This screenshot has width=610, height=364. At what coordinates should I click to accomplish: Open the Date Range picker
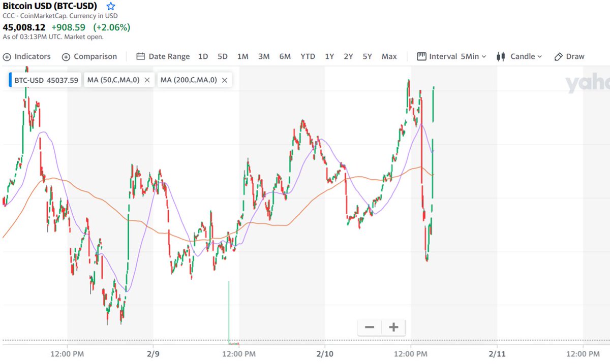[163, 56]
